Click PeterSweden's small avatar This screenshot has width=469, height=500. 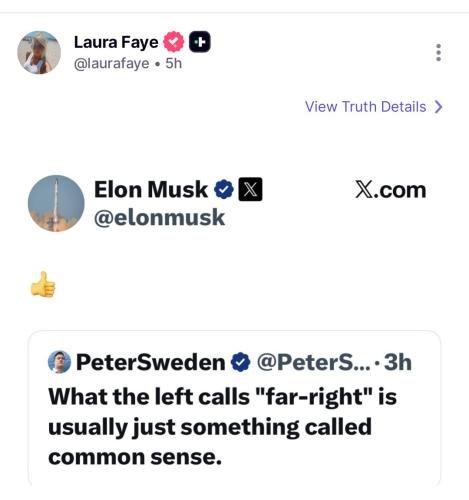point(59,362)
